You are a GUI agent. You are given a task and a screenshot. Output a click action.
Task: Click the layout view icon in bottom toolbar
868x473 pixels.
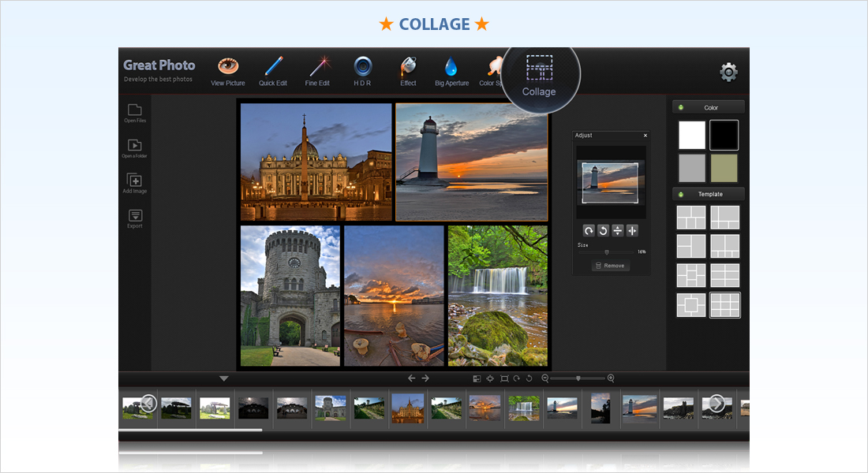click(x=477, y=379)
